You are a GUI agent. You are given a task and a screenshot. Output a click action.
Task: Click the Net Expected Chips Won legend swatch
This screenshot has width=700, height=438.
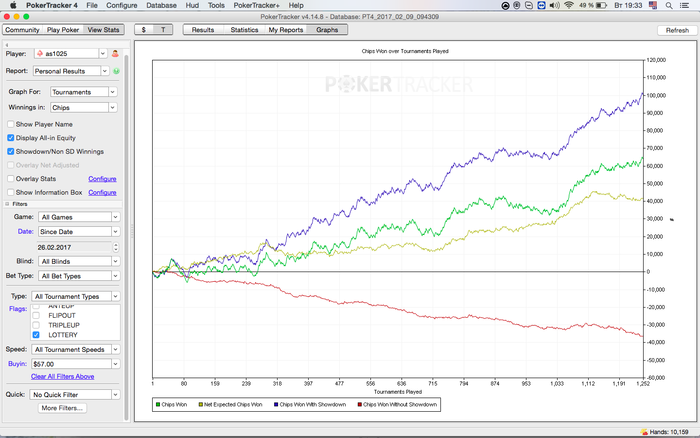200,405
